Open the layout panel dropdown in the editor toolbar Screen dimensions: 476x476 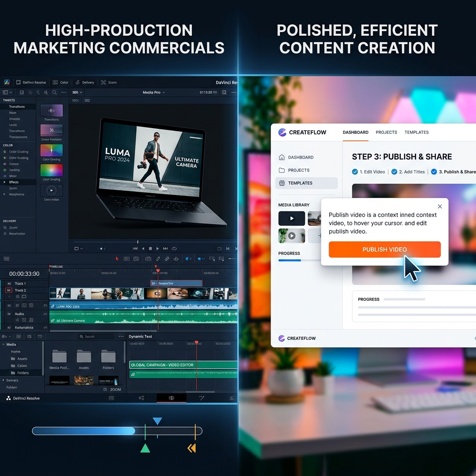(x=7, y=93)
